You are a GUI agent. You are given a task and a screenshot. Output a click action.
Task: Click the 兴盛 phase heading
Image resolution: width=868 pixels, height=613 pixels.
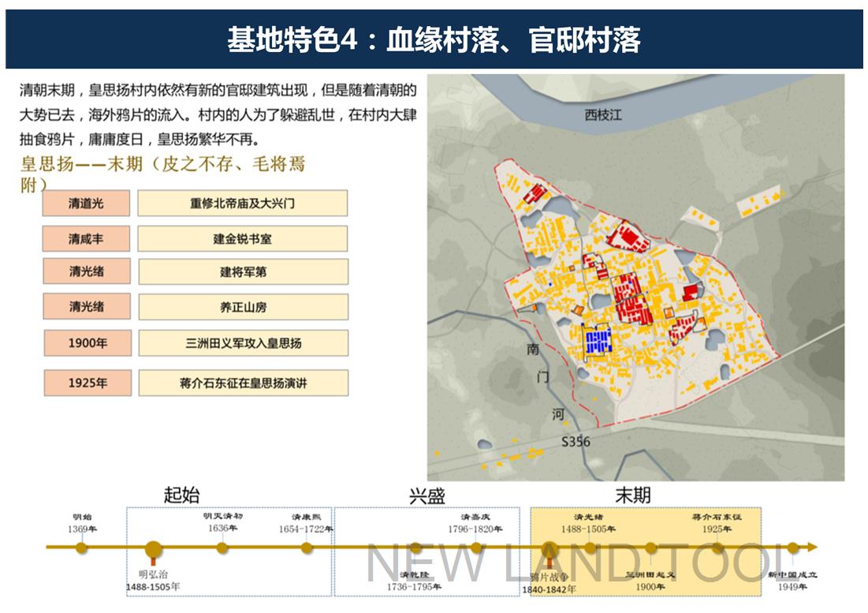click(427, 495)
